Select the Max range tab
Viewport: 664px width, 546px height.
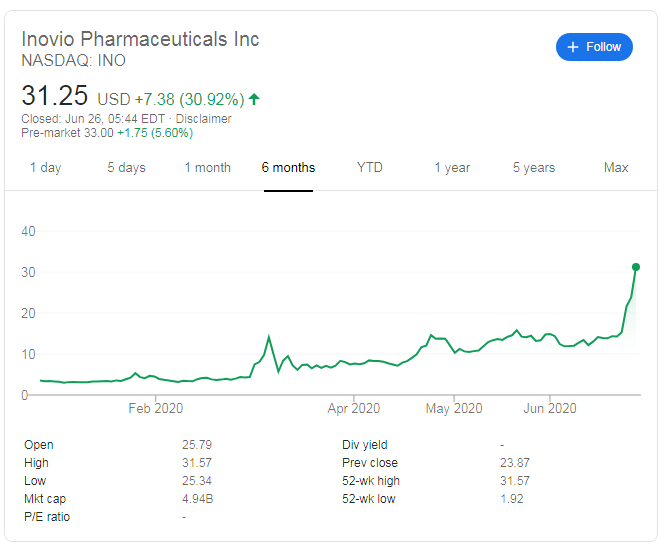point(616,167)
